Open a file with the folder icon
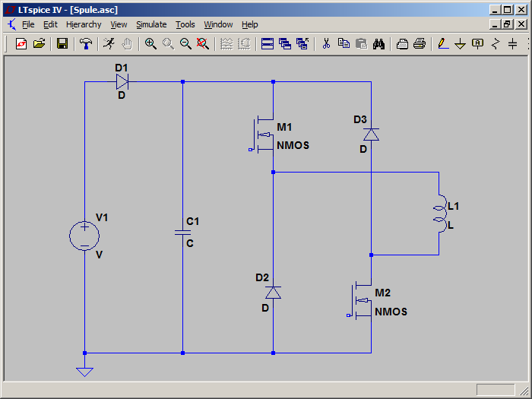Image resolution: width=532 pixels, height=399 pixels. coord(39,43)
